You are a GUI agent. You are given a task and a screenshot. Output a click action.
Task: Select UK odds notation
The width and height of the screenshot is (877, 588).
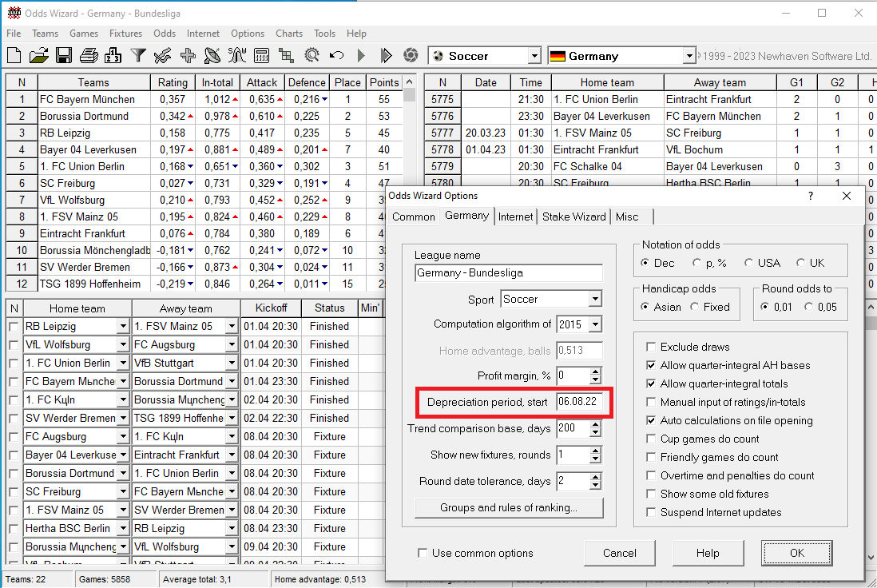(x=800, y=263)
